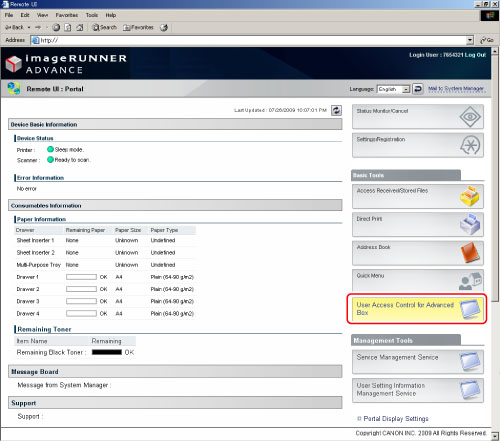Open Status Monitor/Cancel
Screen dimensions: 500x441
[418, 117]
